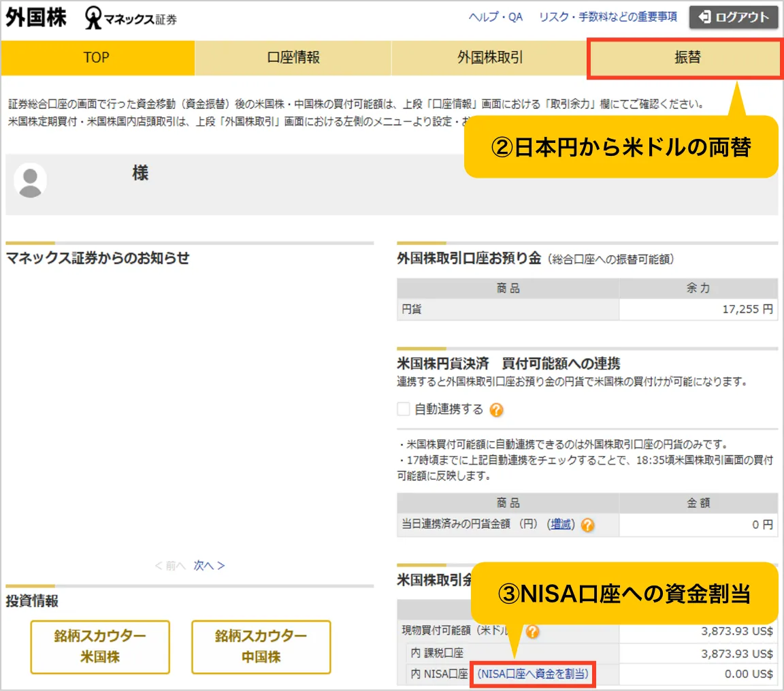Open 銘柄スカウター 中国株

261,647
